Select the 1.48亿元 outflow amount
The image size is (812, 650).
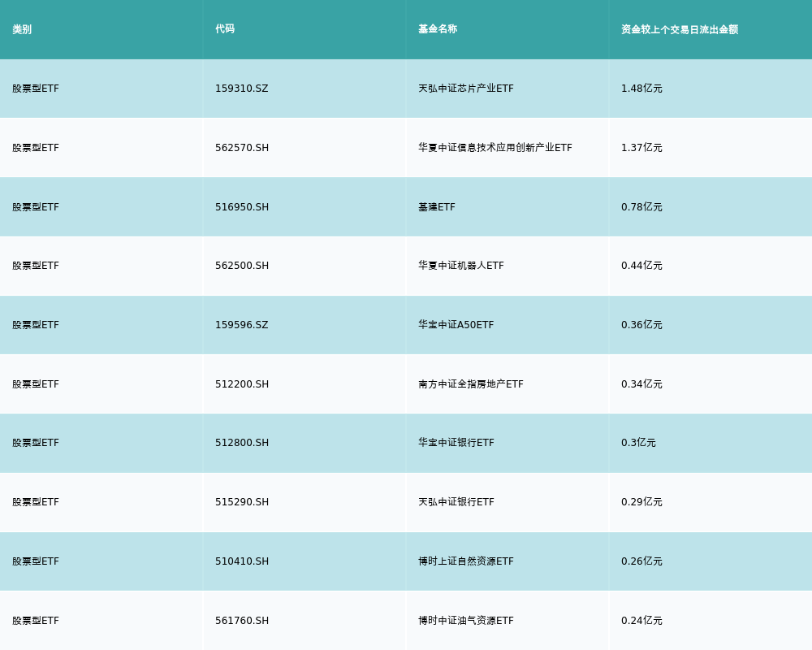pyautogui.click(x=641, y=89)
